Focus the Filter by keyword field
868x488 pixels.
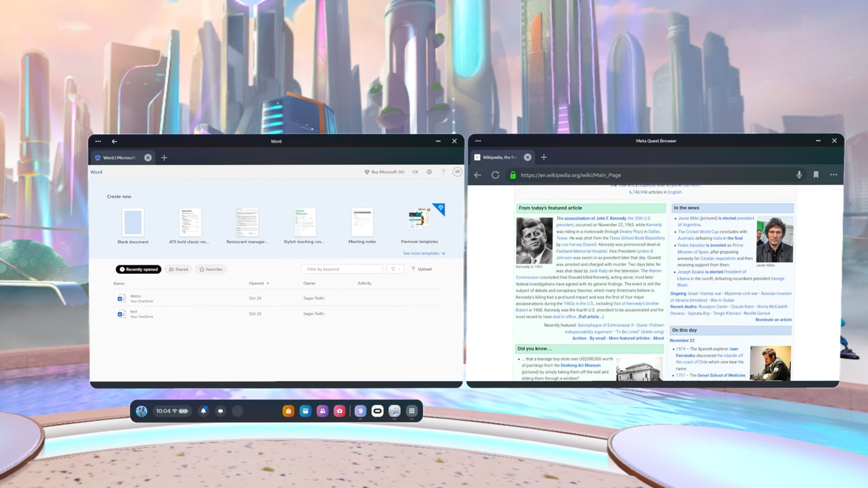point(342,269)
